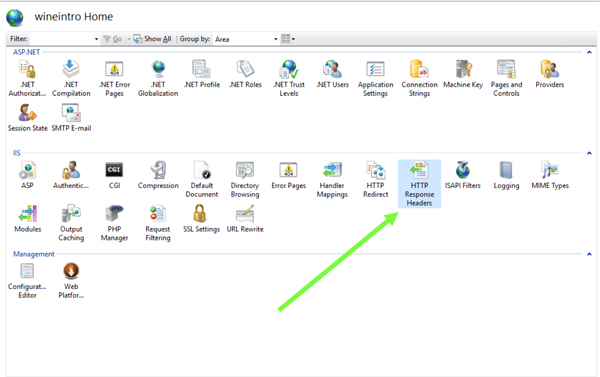Open the .NET Compilation feature
This screenshot has width=600, height=377.
[71, 78]
